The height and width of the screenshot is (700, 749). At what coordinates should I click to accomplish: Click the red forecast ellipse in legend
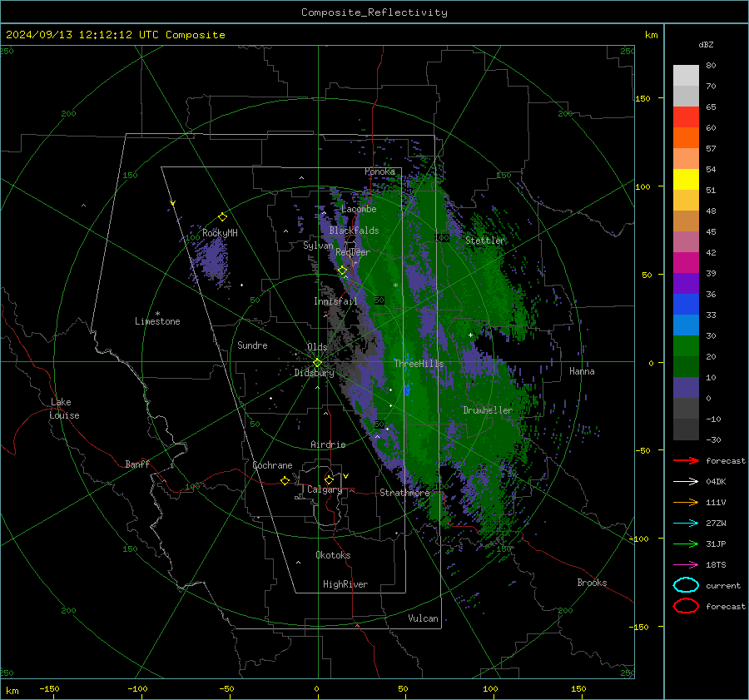(686, 606)
